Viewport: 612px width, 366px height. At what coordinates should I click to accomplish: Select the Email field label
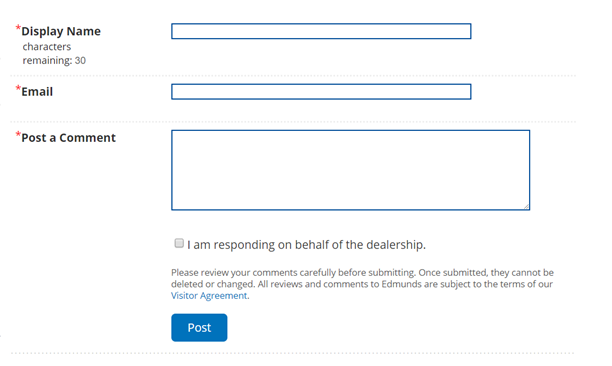pos(37,92)
